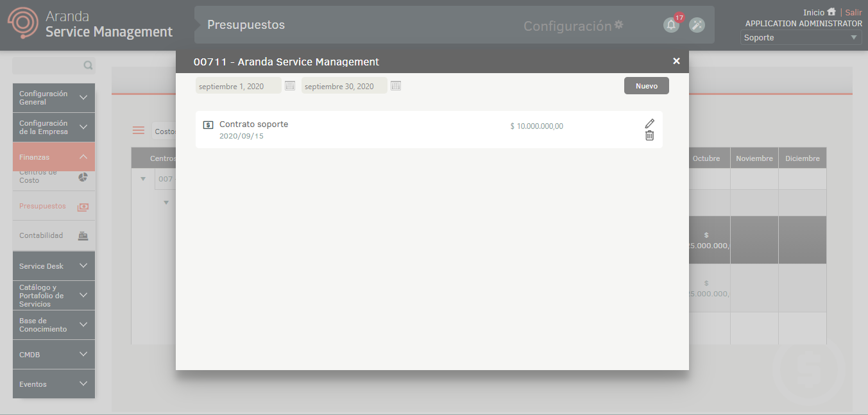
Task: Open calendar picker for septiembre 30, 2020
Action: (396, 85)
